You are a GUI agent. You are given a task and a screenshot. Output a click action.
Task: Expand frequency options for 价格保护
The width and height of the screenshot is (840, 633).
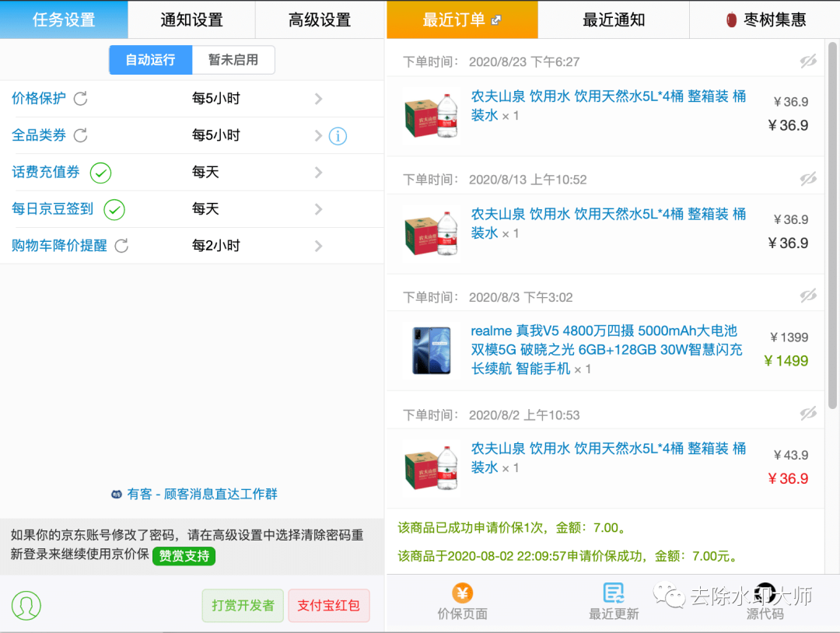click(x=319, y=99)
